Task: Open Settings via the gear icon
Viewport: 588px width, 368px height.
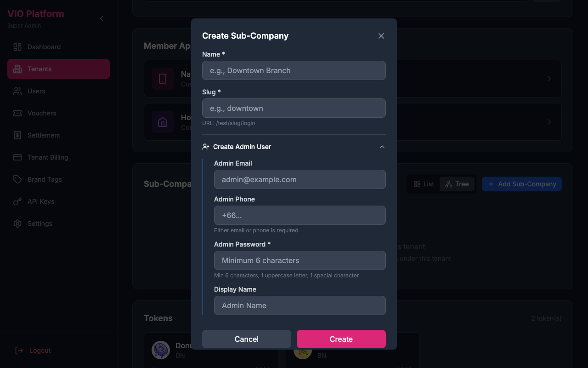Action: click(x=17, y=223)
